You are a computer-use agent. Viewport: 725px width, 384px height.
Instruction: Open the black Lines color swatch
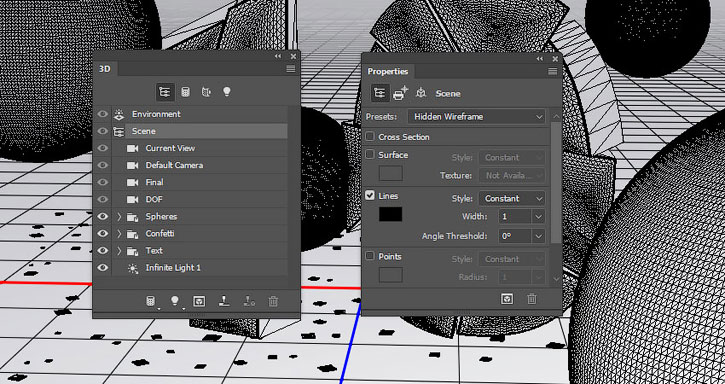tap(391, 214)
